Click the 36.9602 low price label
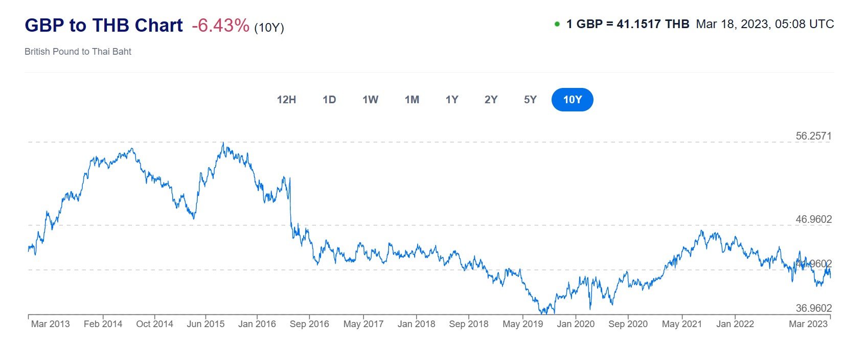Screen dimensions: 868x344 (814, 308)
